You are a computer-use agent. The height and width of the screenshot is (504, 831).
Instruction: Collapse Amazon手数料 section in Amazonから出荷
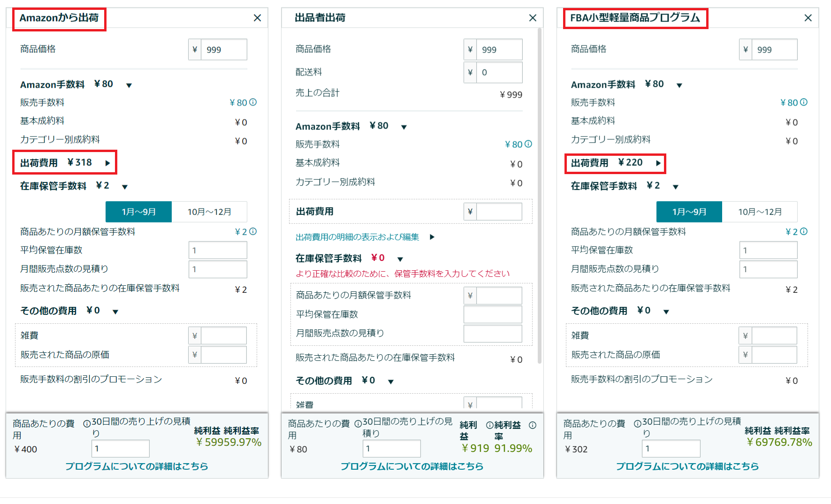point(129,85)
